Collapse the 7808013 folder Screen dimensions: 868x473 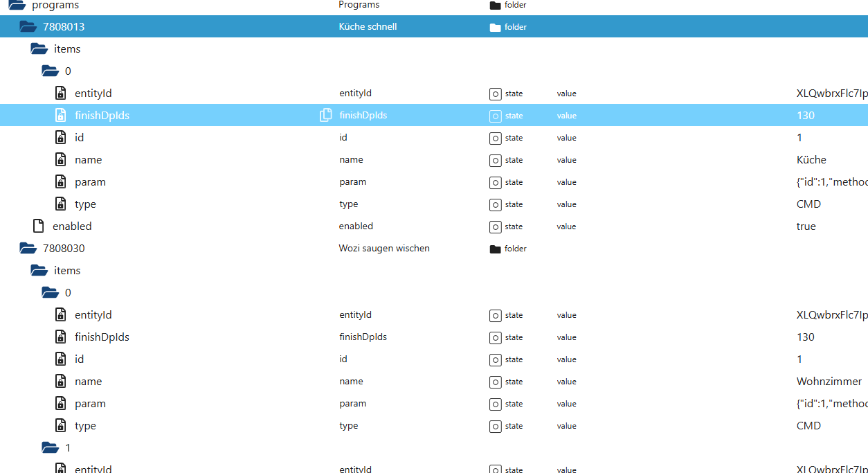point(28,27)
